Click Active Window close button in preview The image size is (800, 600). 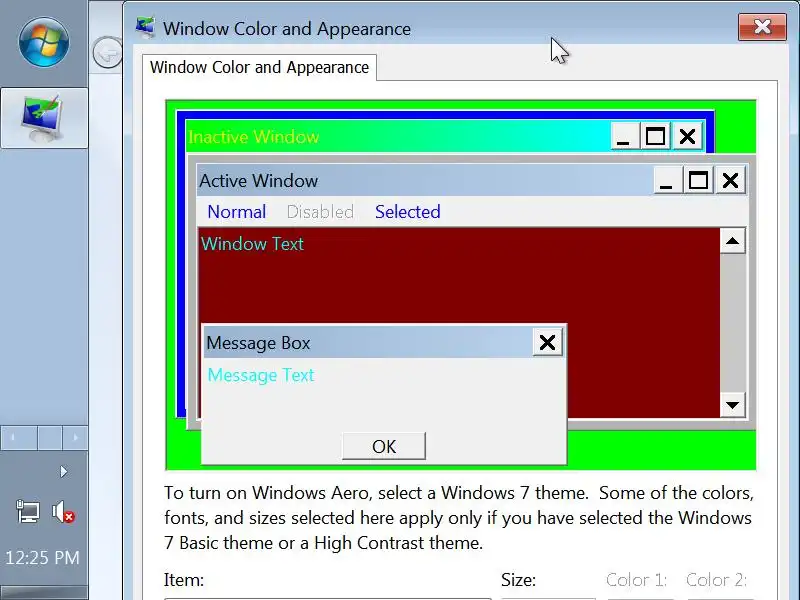[730, 180]
